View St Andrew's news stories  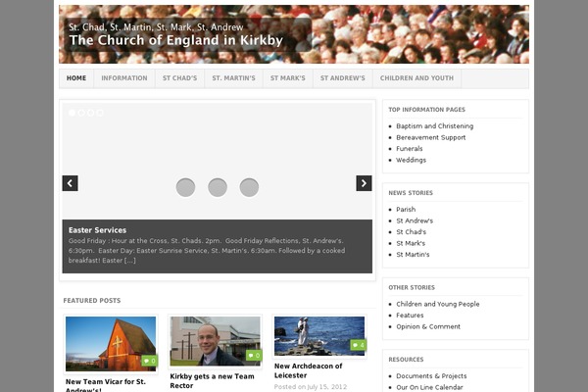point(415,220)
